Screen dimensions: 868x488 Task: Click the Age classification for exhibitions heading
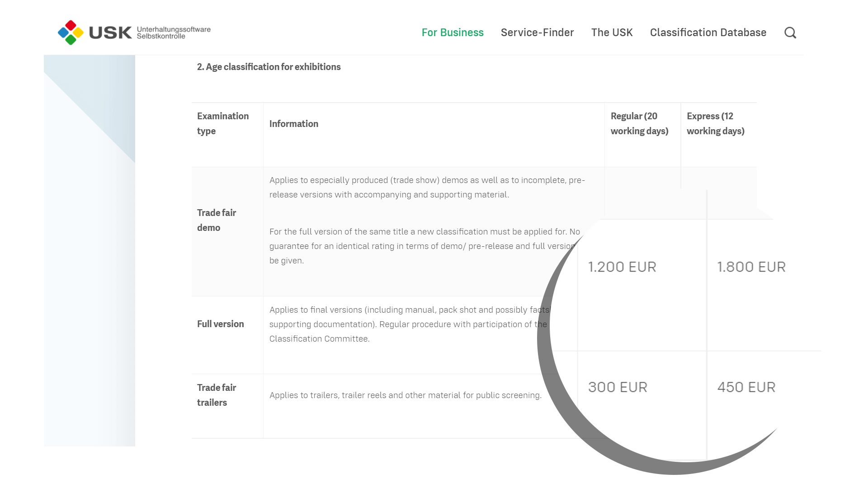[269, 67]
